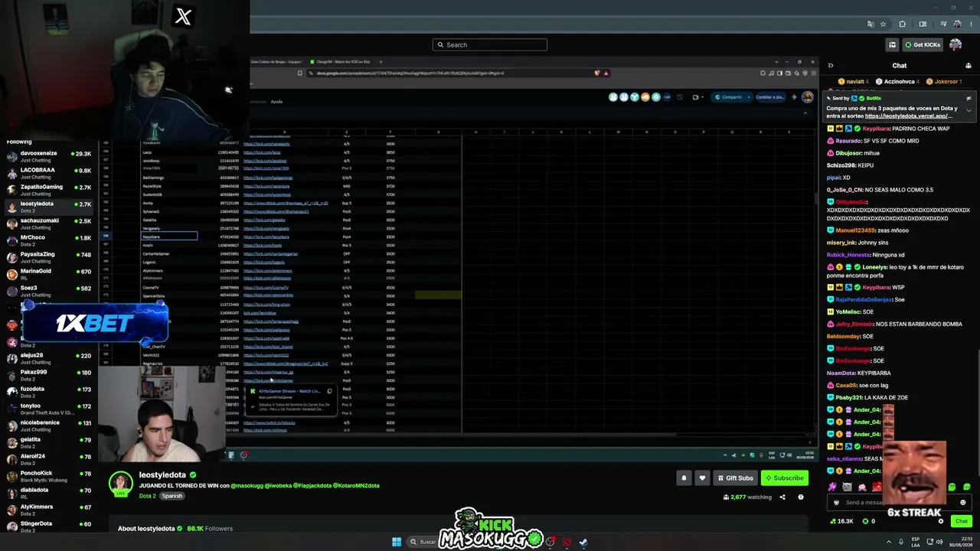Open the more options dots below Subscribe
The height and width of the screenshot is (551, 980).
coord(801,497)
